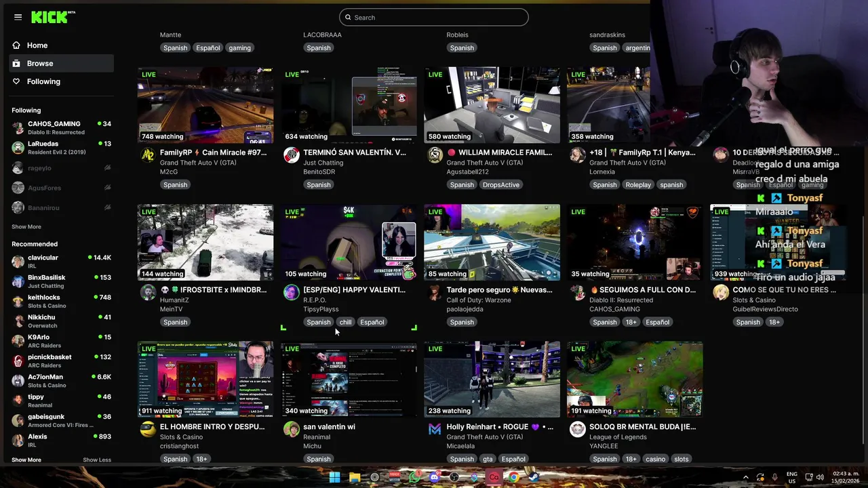Screen dimensions: 868x488
Task: Select 18+ tag under CAHOS_GAMING stream
Action: [x=631, y=322]
